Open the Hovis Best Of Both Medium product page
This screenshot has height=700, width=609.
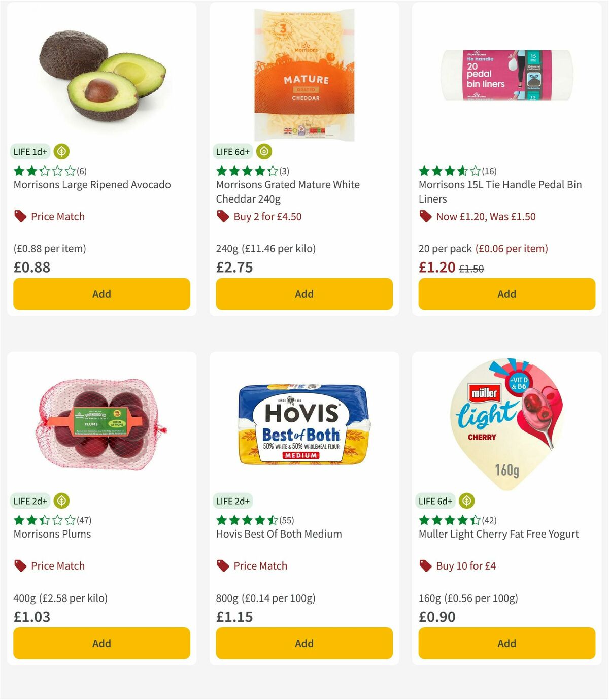click(x=279, y=534)
